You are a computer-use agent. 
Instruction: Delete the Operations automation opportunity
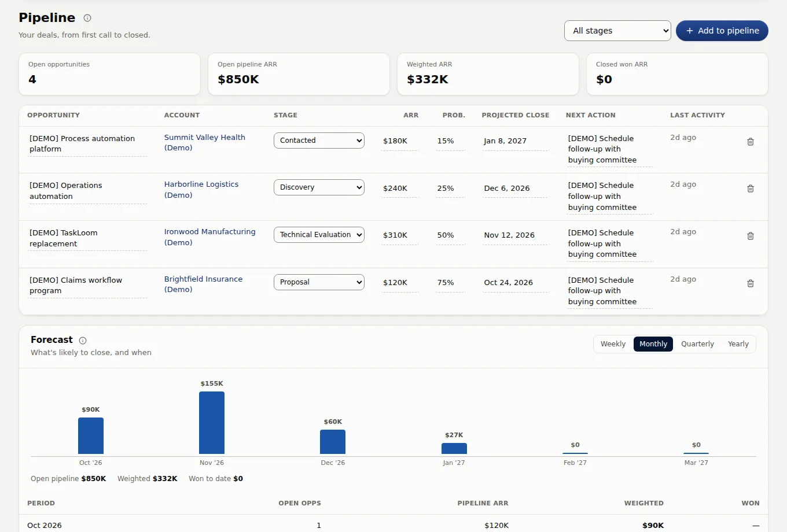coord(751,189)
